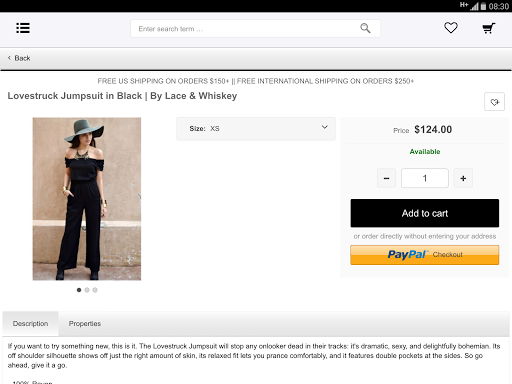Image resolution: width=512 pixels, height=384 pixels.
Task: Tap the search magnifier icon
Action: (x=365, y=28)
